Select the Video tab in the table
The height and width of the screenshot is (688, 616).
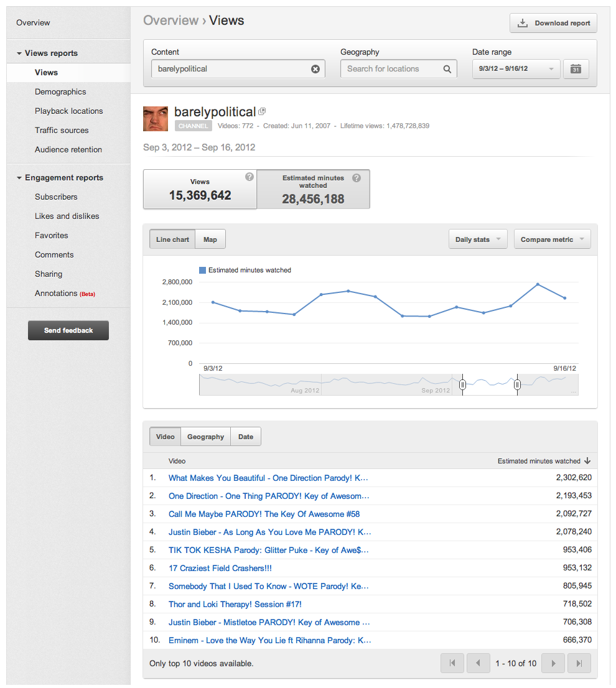pos(165,437)
